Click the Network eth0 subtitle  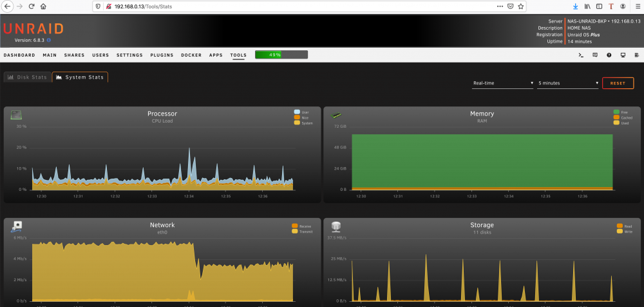click(162, 233)
